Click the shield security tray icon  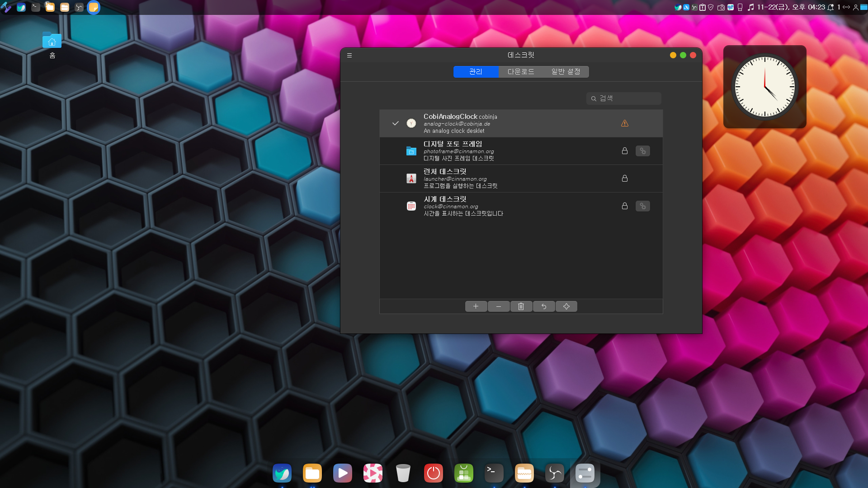coord(711,7)
